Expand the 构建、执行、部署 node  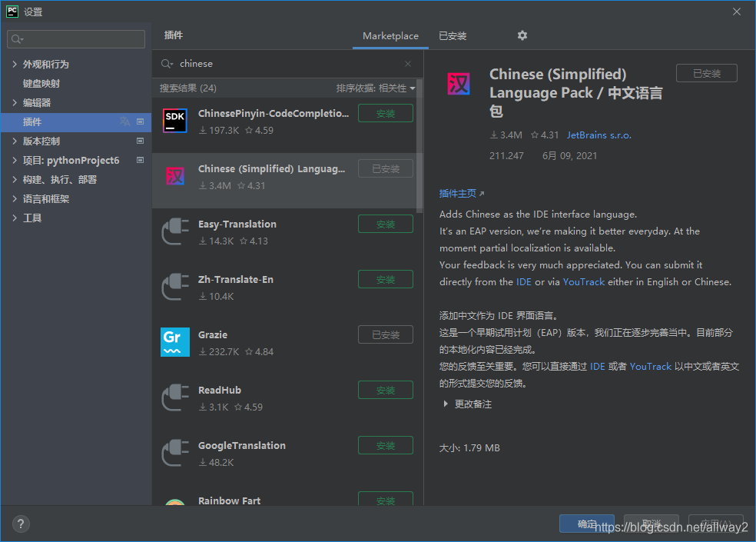pos(15,180)
